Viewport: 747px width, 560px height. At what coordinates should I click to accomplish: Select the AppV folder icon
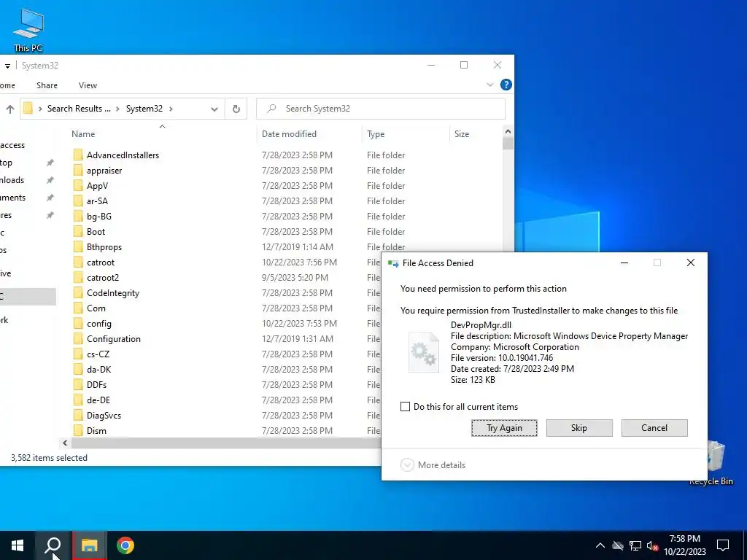[79, 186]
